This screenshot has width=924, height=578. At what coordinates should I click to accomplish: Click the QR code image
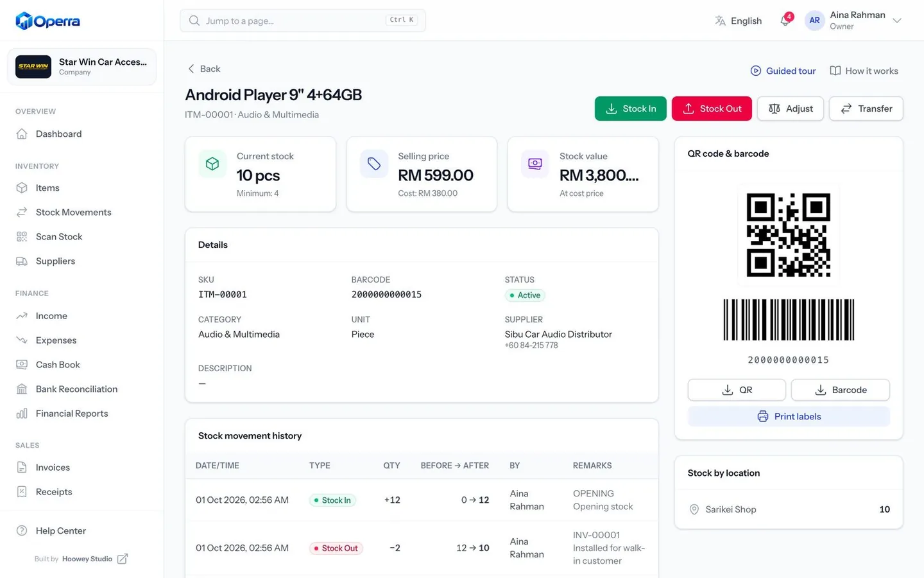pos(789,235)
